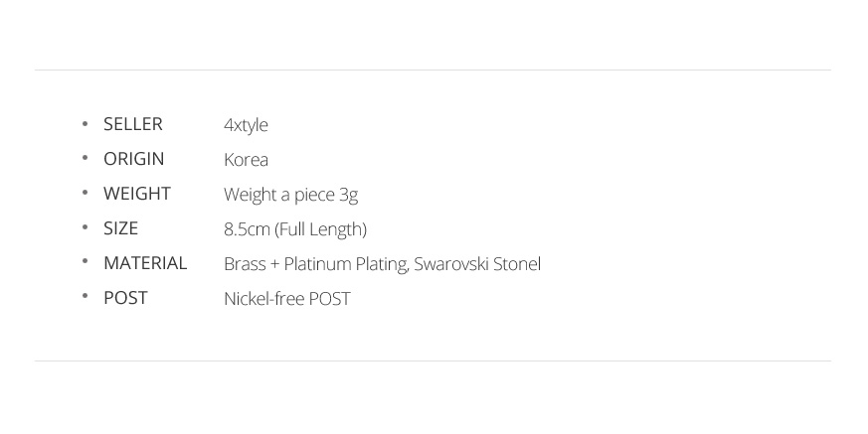Click the bullet beside ORIGIN
This screenshot has height=434, width=868.
coord(85,158)
